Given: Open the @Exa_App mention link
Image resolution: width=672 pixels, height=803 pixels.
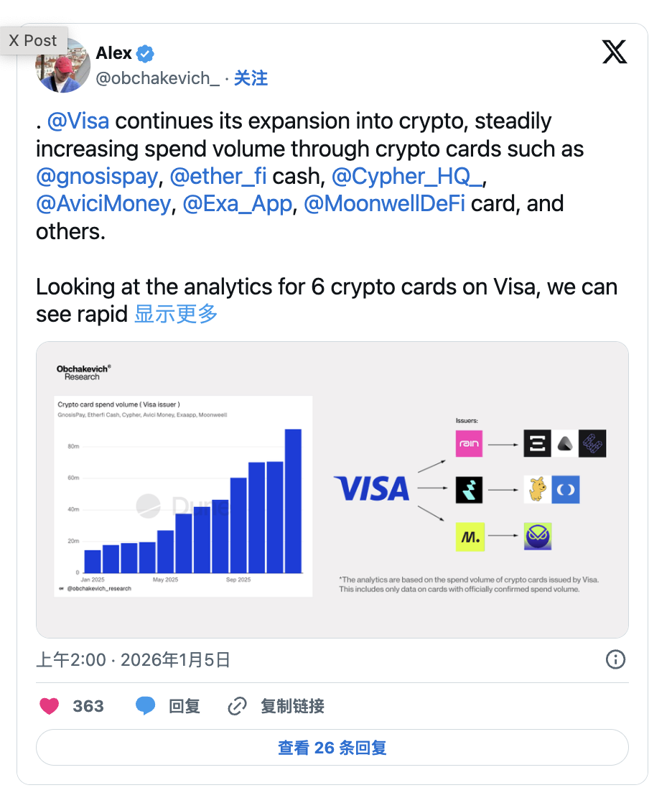Looking at the screenshot, I should point(237,203).
